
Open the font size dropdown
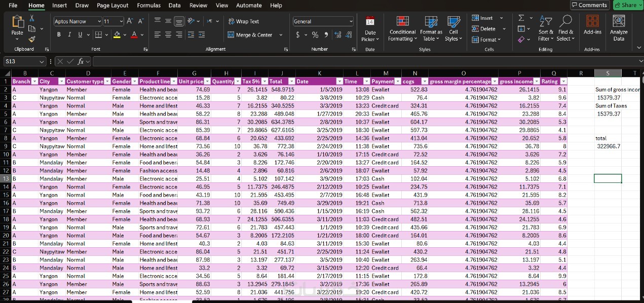tap(121, 21)
